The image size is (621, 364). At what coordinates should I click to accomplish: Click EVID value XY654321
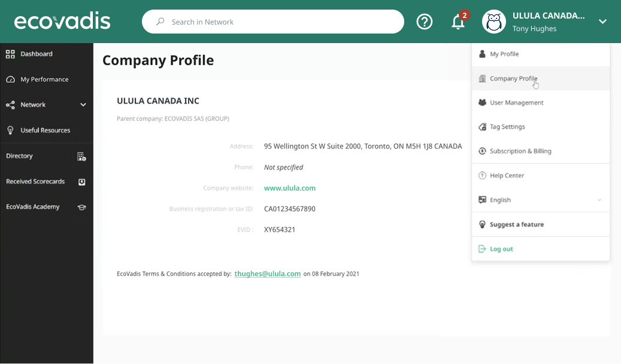coord(280,230)
